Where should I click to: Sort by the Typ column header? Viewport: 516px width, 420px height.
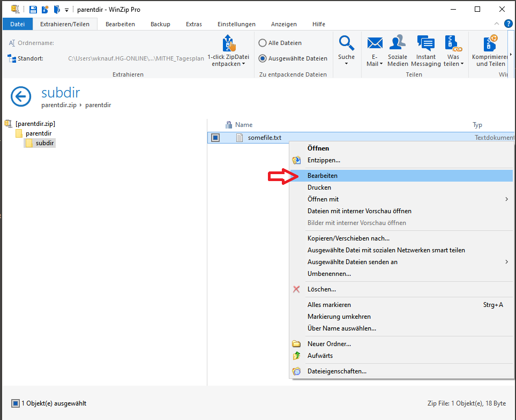pos(477,125)
